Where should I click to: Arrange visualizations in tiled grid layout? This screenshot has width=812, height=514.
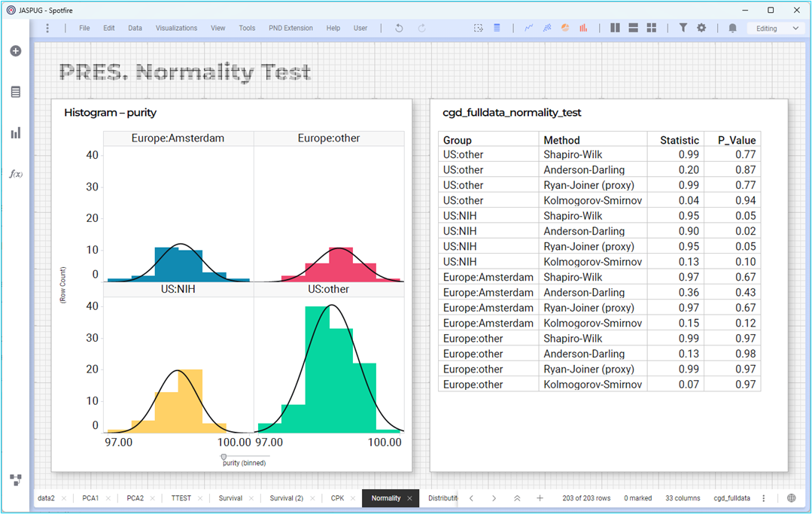click(x=652, y=28)
